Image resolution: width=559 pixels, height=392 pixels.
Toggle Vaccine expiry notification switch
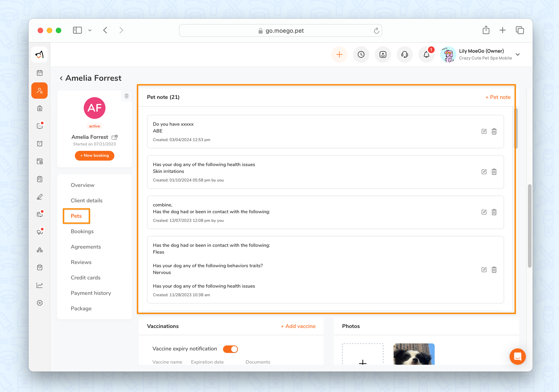click(x=230, y=349)
